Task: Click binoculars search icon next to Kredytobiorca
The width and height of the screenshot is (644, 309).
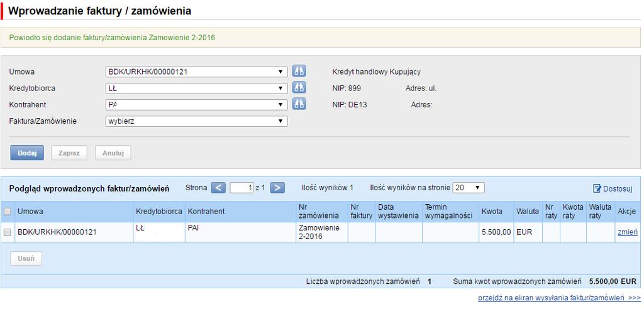Action: 299,88
